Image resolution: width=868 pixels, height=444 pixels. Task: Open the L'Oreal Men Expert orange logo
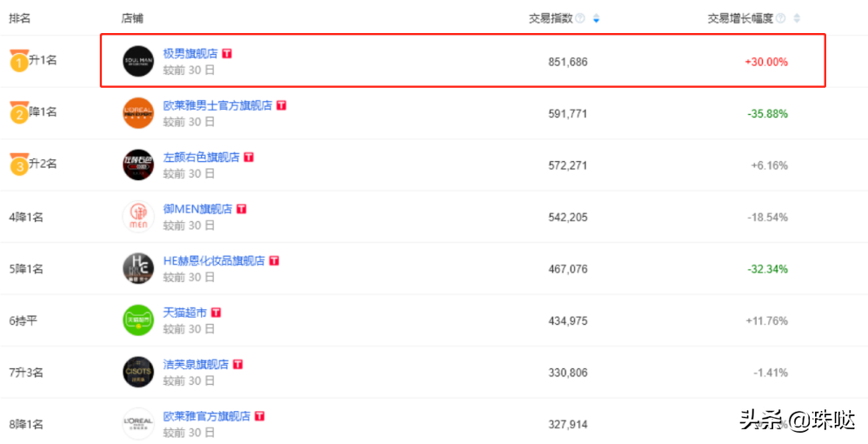137,112
